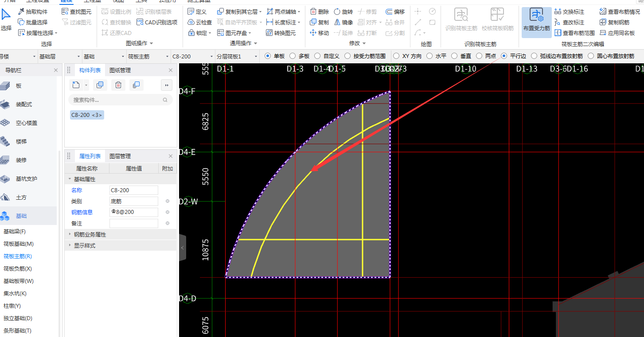Image resolution: width=644 pixels, height=337 pixels.
Task: Run 云检查
Action: (200, 22)
